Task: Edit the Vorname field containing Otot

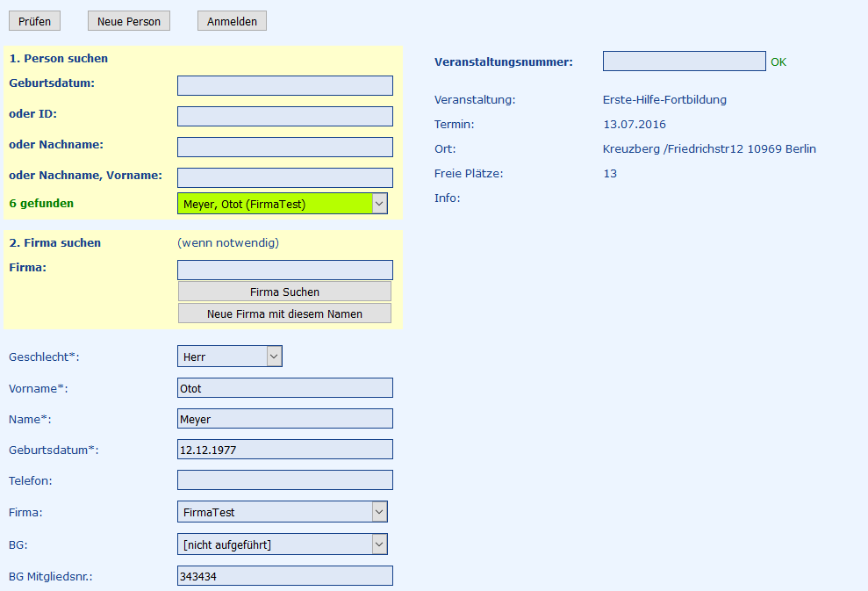Action: pos(284,388)
